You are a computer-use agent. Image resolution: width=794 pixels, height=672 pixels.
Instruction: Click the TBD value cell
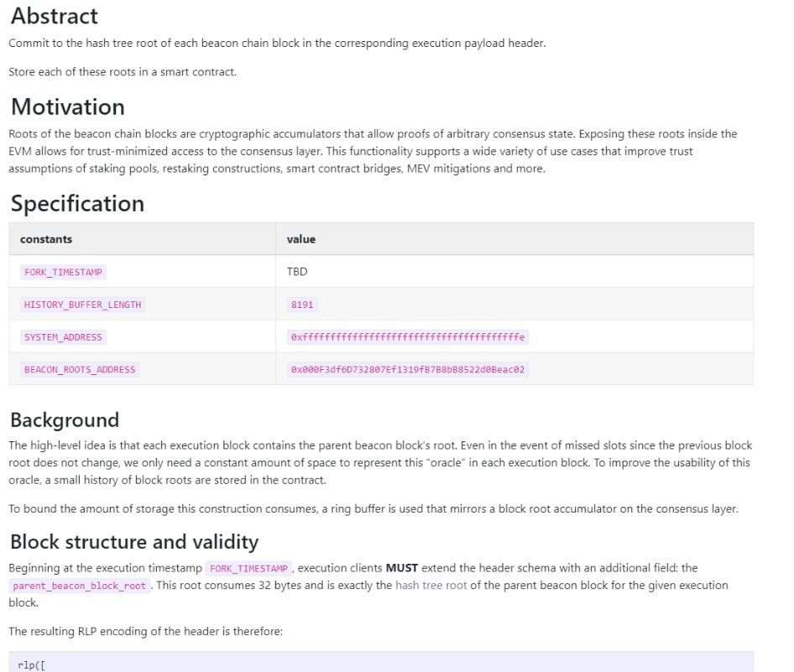[297, 272]
